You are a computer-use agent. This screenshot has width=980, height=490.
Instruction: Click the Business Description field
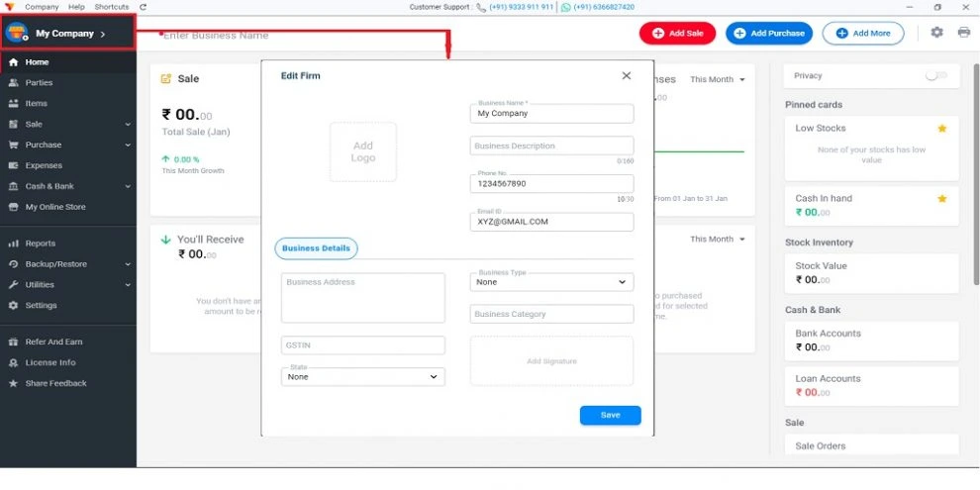(x=552, y=146)
